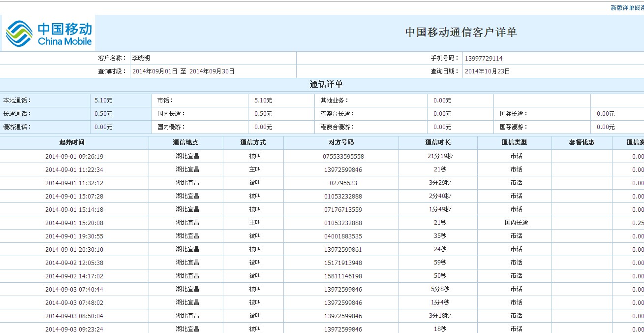The width and height of the screenshot is (644, 333).
Task: Click the 通信时长 column header
Action: [x=438, y=142]
